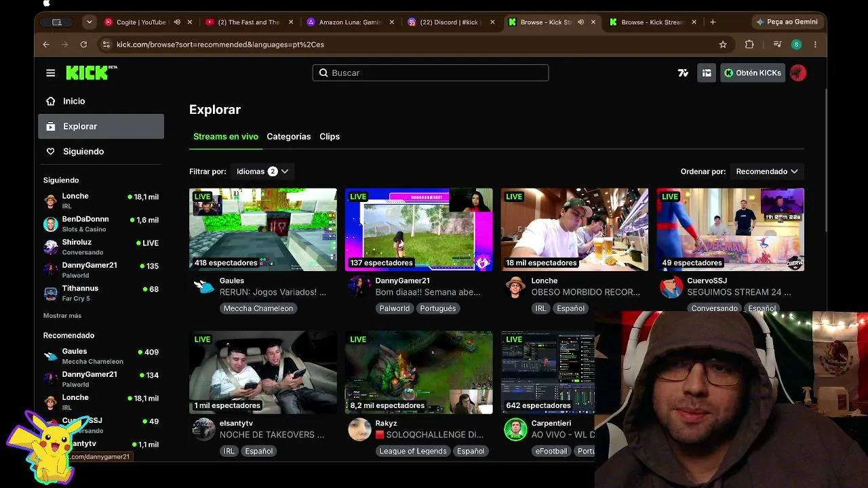868x488 pixels.
Task: Open the Rakyz League of Legends thumbnail
Action: (419, 372)
